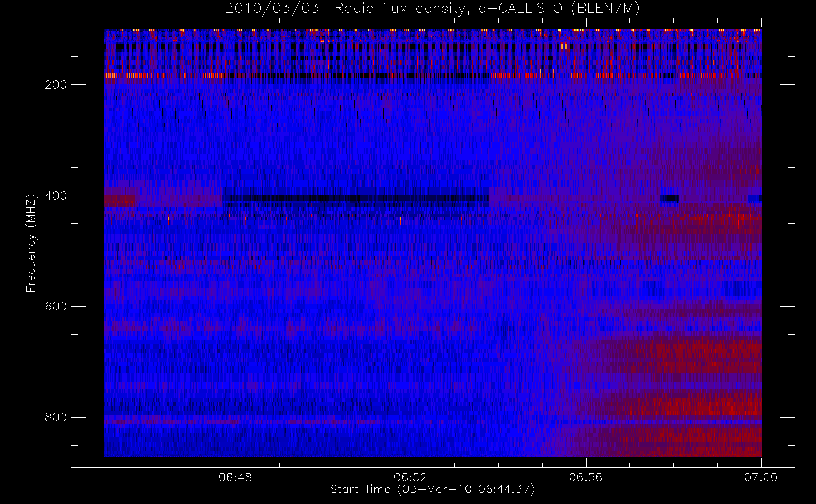Click the right-side tick mark at 600 MHz

pos(788,306)
